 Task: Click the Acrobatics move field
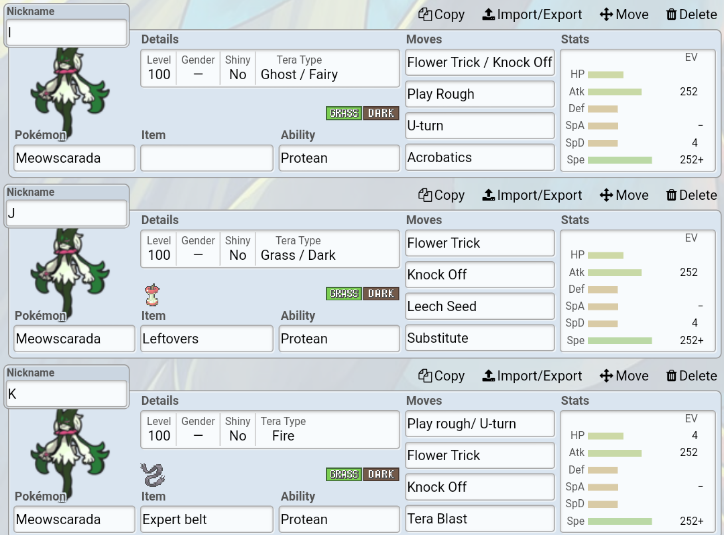[x=480, y=157]
